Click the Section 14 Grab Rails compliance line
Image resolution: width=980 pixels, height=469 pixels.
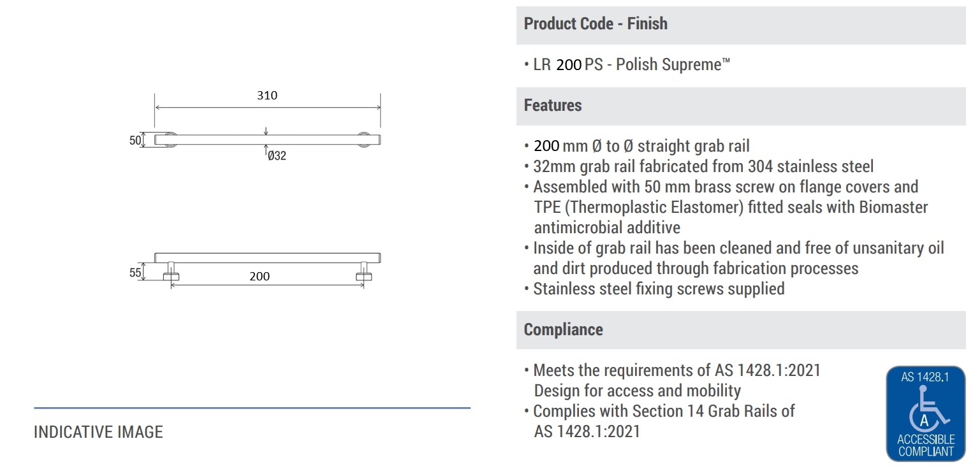coord(659,421)
